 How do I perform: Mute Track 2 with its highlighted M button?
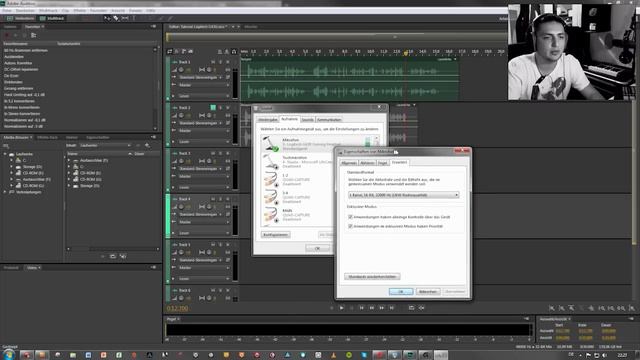pos(213,107)
